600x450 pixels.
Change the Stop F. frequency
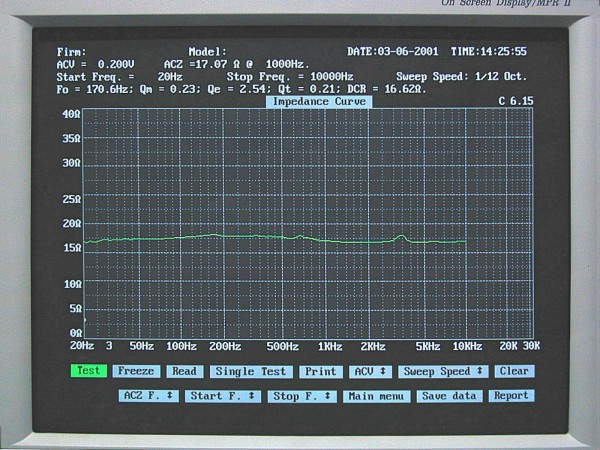pyautogui.click(x=302, y=396)
